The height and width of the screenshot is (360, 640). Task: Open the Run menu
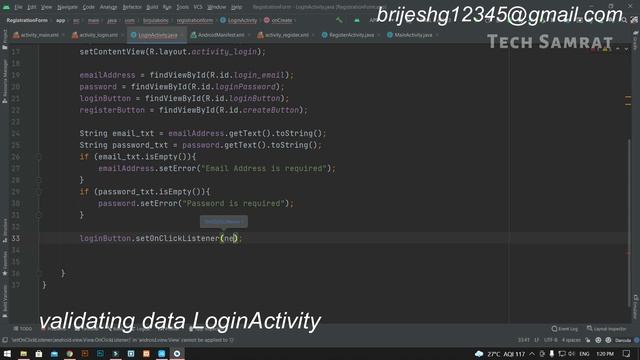pyautogui.click(x=167, y=7)
